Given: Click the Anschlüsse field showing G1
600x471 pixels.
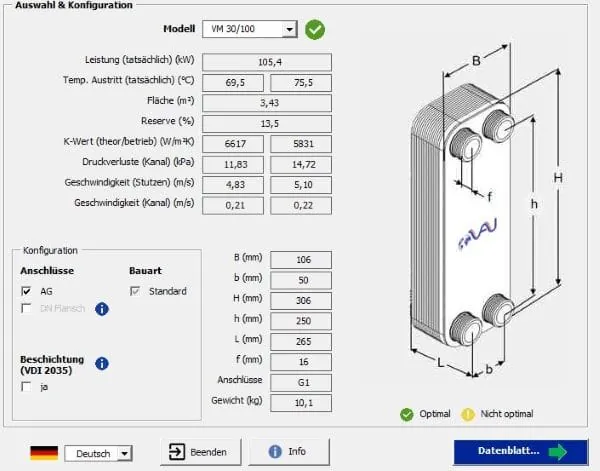Looking at the screenshot, I should point(301,383).
